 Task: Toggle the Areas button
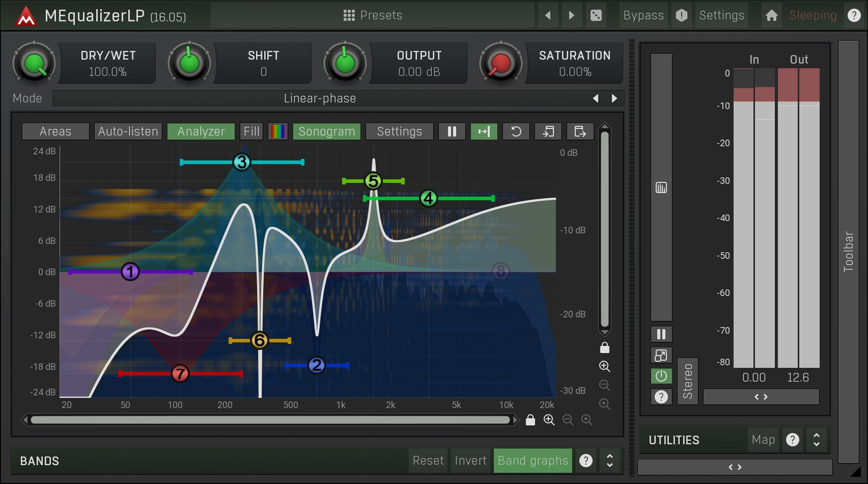pyautogui.click(x=55, y=131)
